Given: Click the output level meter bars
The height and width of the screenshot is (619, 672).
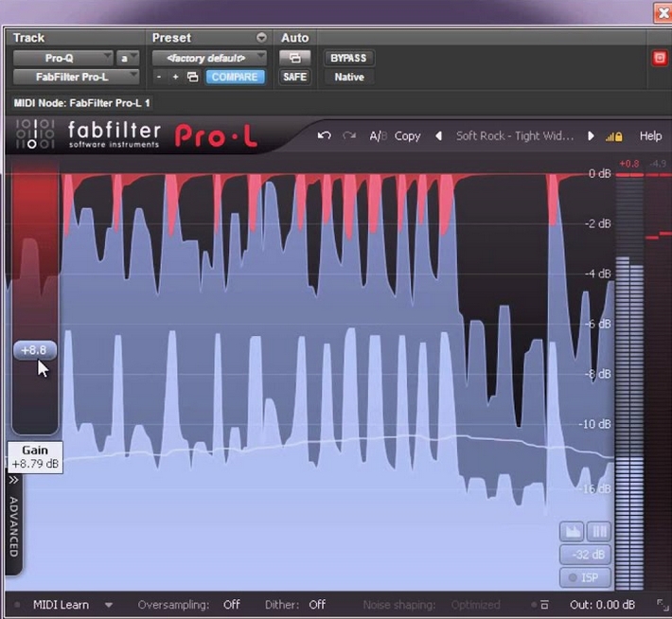Looking at the screenshot, I should coord(629,381).
